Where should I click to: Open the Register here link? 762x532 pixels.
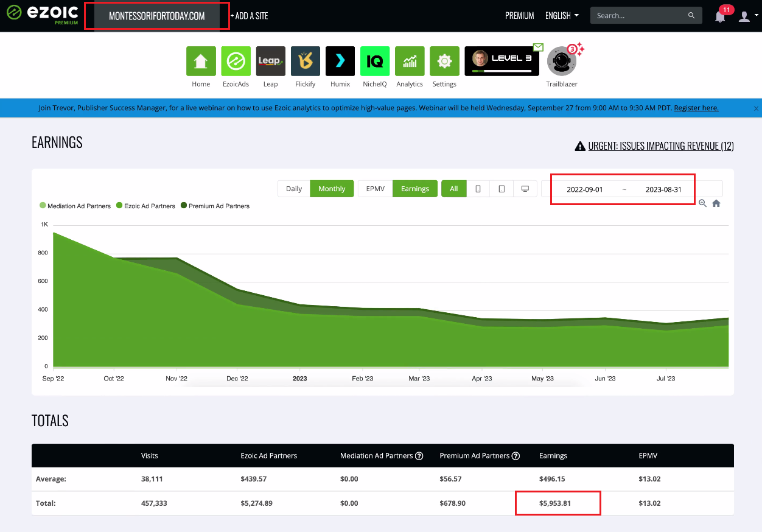[x=696, y=108]
